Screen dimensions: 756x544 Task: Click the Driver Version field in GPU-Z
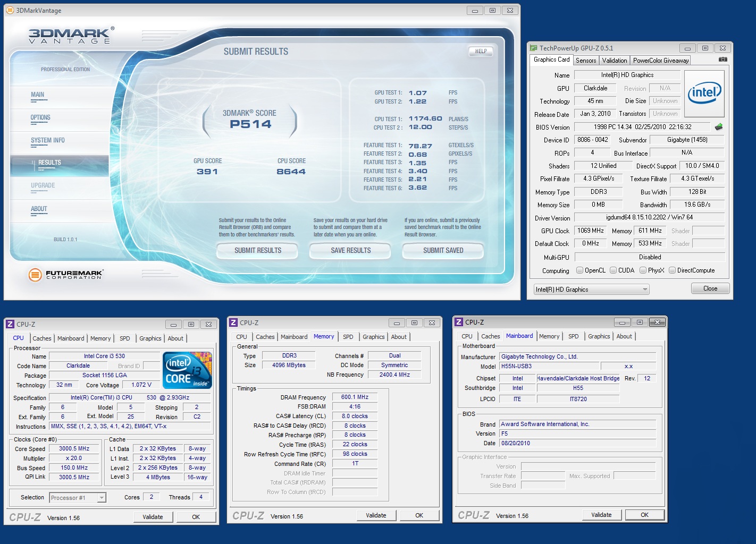tap(650, 217)
